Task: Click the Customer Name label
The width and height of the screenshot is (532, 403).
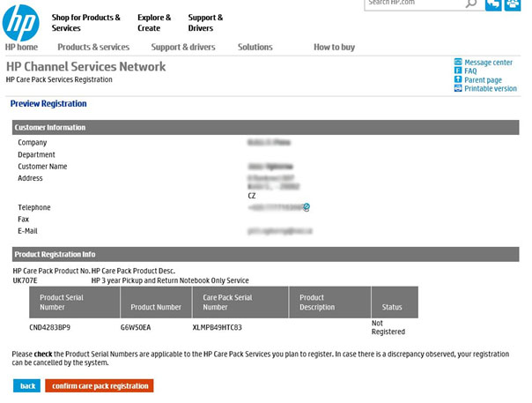Action: click(x=42, y=167)
